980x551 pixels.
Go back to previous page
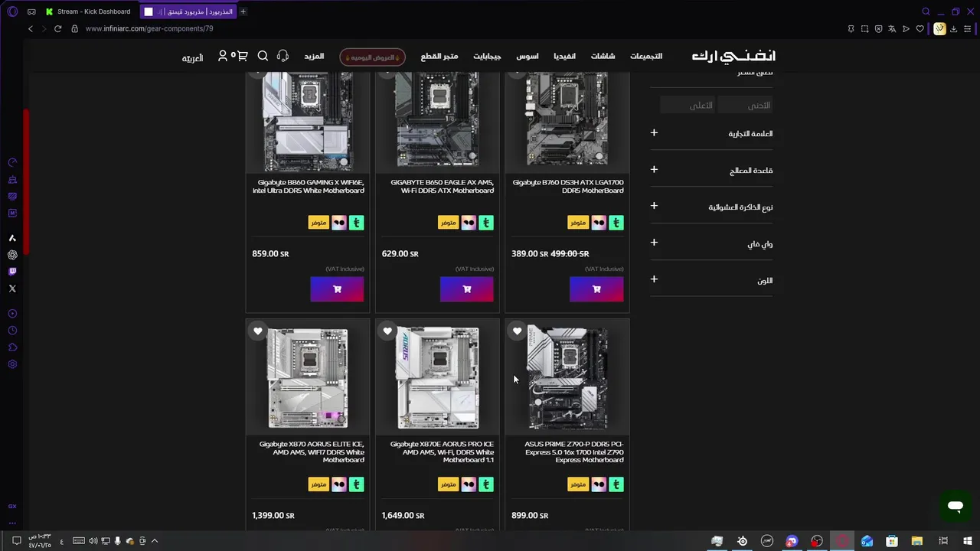(x=31, y=28)
